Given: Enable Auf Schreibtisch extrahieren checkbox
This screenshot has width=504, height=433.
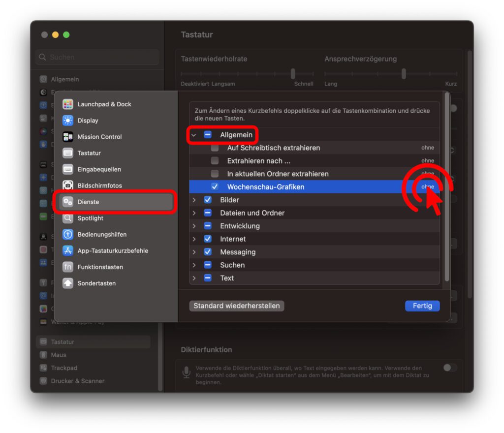Looking at the screenshot, I should [215, 148].
